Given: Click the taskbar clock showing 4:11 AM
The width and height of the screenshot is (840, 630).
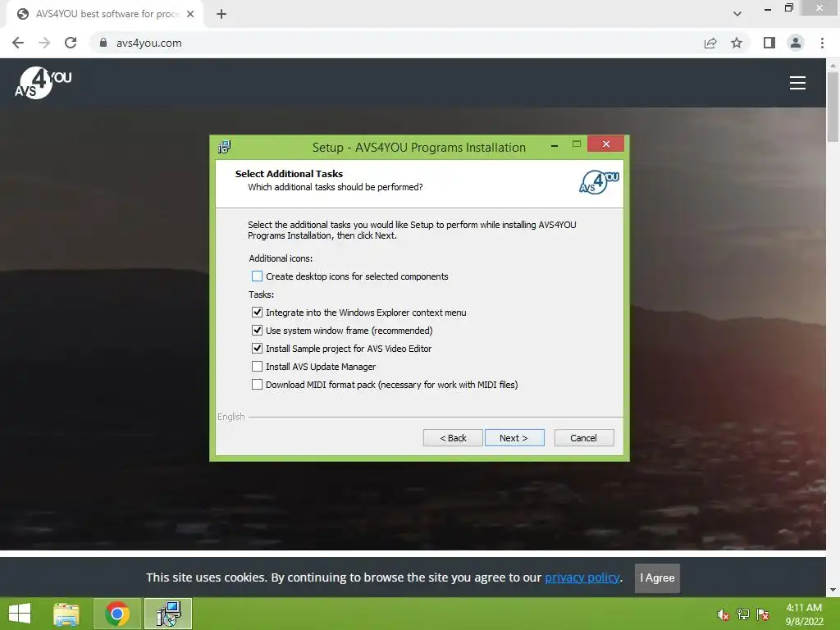Looking at the screenshot, I should coord(804,614).
